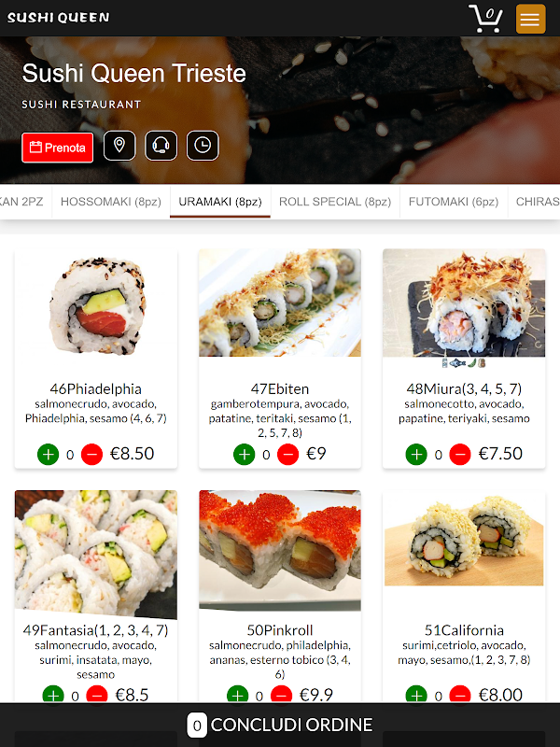
Task: Open customer support headset icon
Action: pyautogui.click(x=161, y=146)
